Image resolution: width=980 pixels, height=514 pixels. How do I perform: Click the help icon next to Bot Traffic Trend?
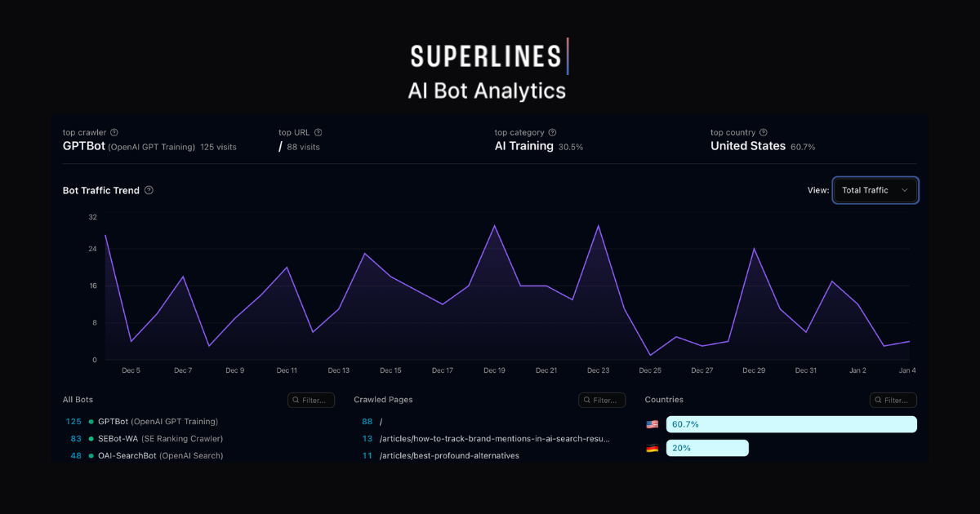[x=149, y=190]
